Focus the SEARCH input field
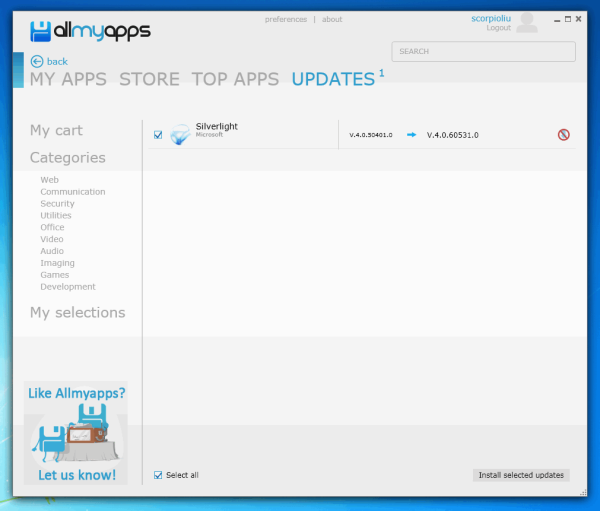Viewport: 600px width, 511px height. point(483,52)
